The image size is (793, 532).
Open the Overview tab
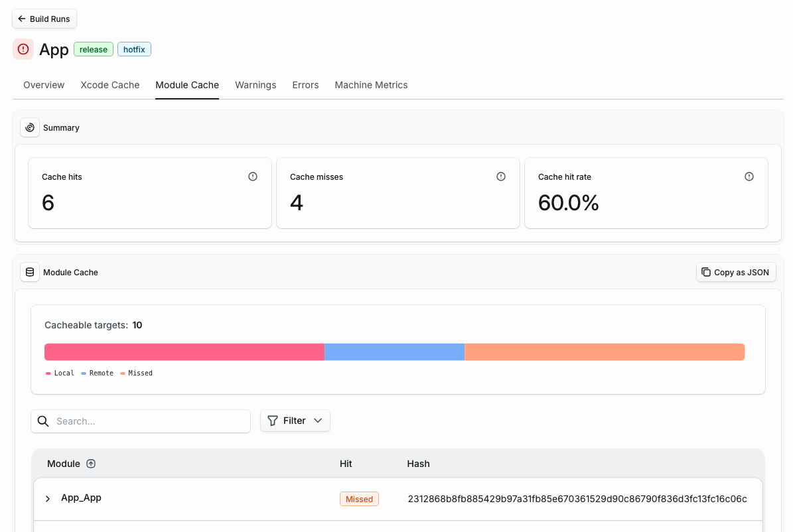tap(44, 85)
